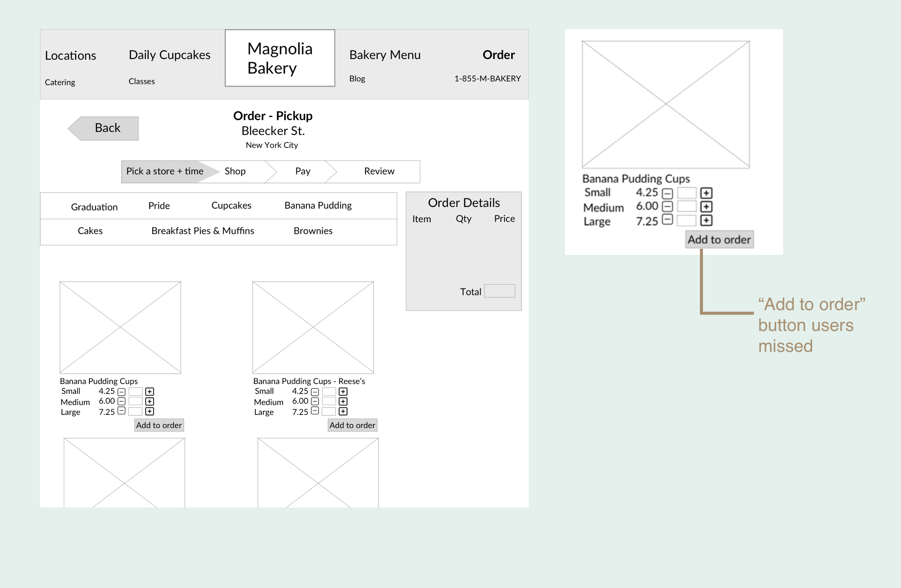Select the Review step
Screen dimensions: 901x588
[379, 171]
